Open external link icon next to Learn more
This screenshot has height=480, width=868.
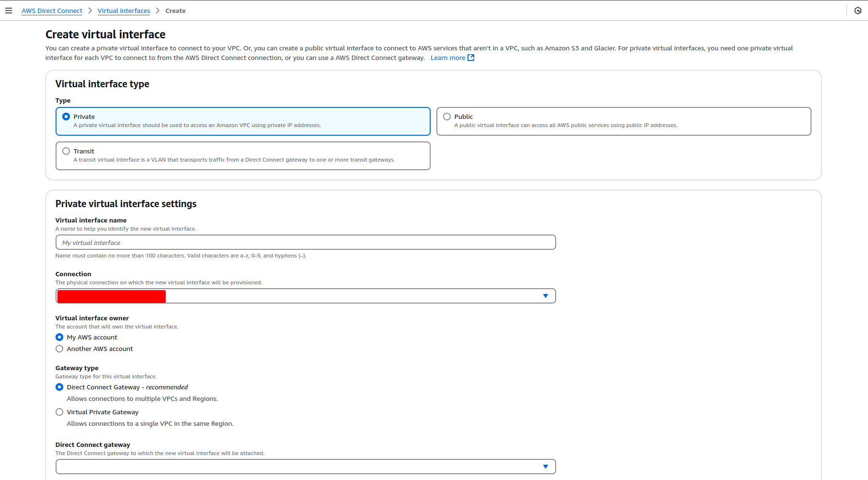(471, 58)
